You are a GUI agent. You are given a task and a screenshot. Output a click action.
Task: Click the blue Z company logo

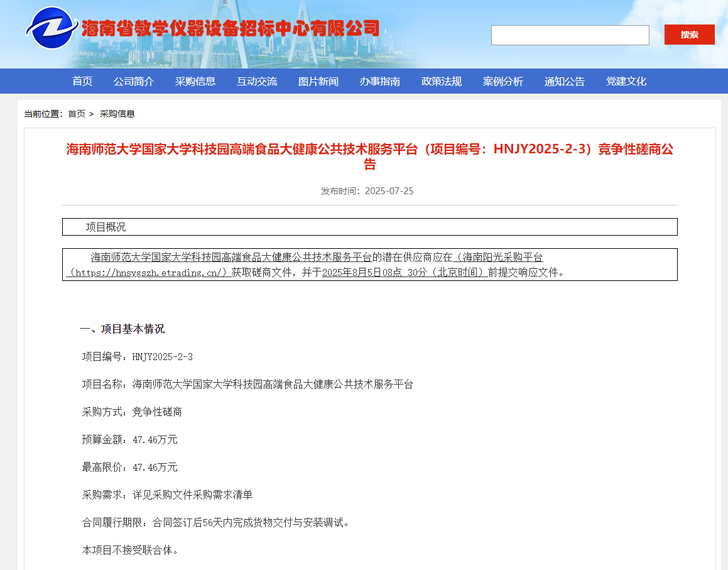click(x=52, y=28)
